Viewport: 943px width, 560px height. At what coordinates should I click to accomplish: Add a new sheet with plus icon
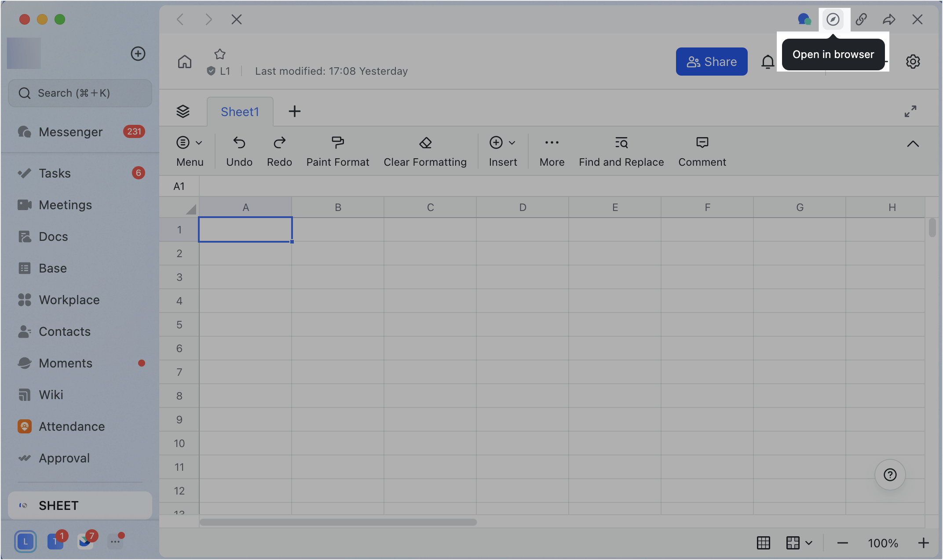pos(295,112)
